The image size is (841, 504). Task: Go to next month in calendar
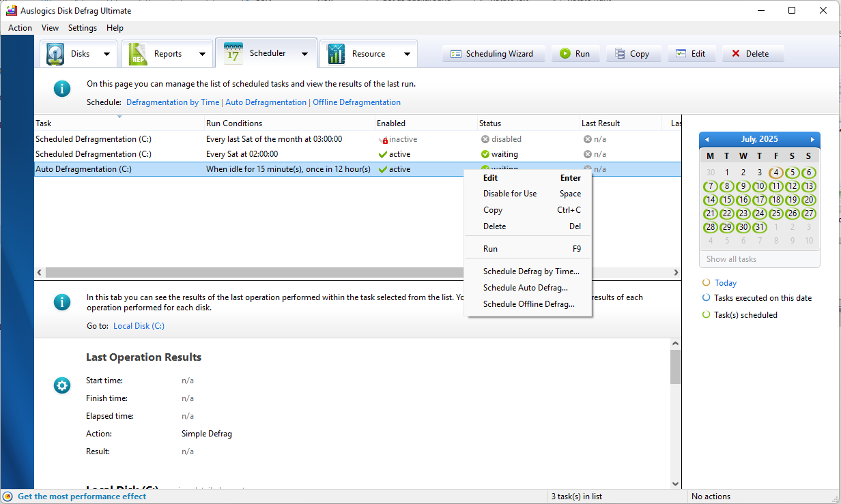click(812, 139)
